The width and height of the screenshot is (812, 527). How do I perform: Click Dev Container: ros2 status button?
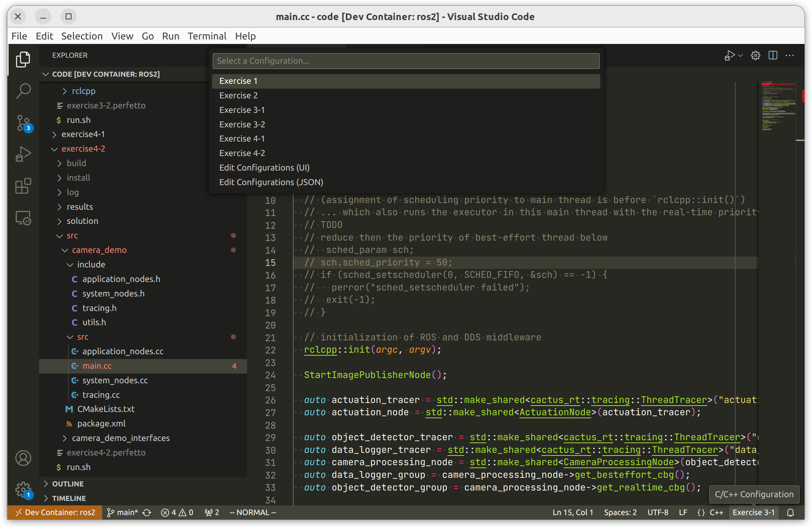coord(55,513)
